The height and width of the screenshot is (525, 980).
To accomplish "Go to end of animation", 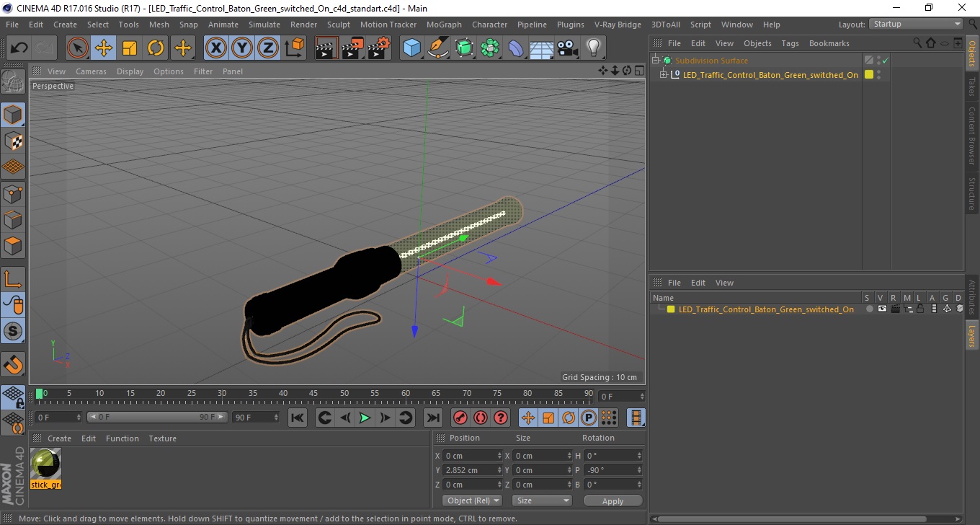I will coord(432,418).
